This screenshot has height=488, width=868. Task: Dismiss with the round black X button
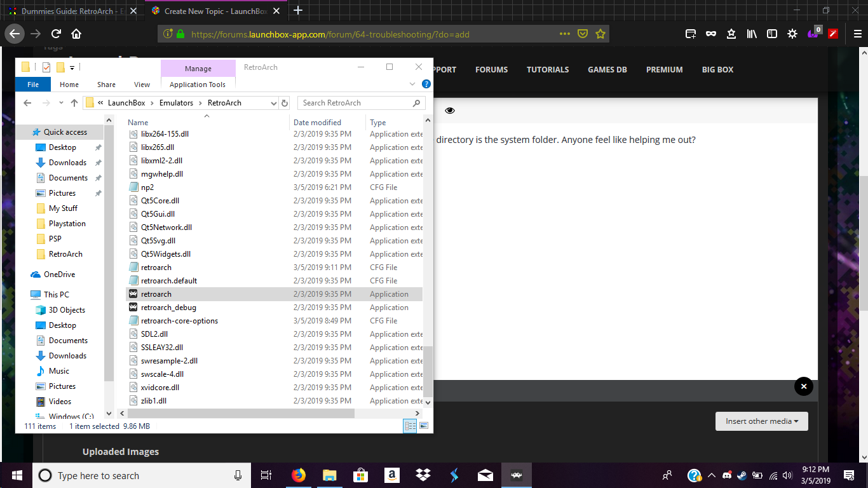804,386
